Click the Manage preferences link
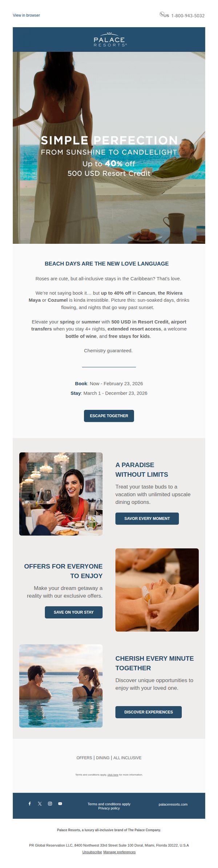Viewport: 218px width, 868px height. click(x=119, y=852)
